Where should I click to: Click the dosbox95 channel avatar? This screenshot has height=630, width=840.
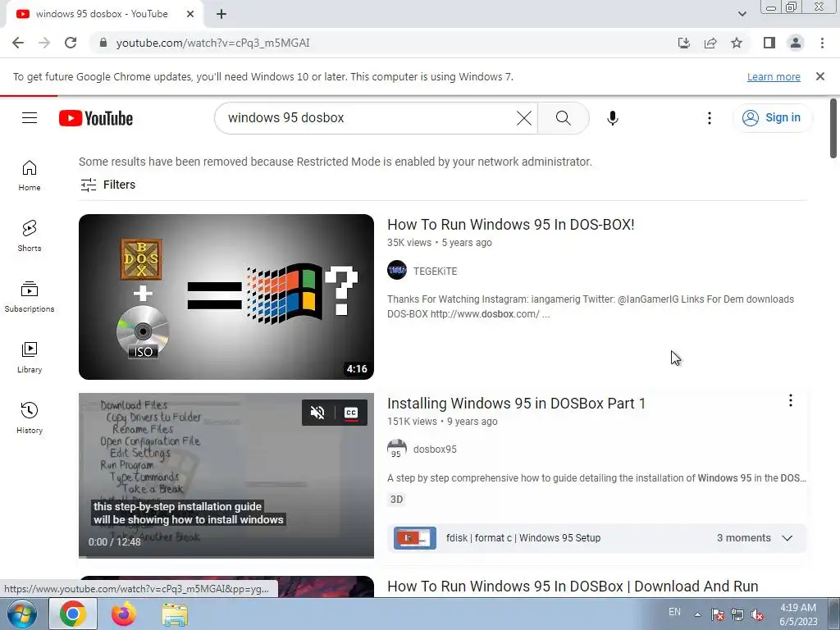[x=397, y=449]
